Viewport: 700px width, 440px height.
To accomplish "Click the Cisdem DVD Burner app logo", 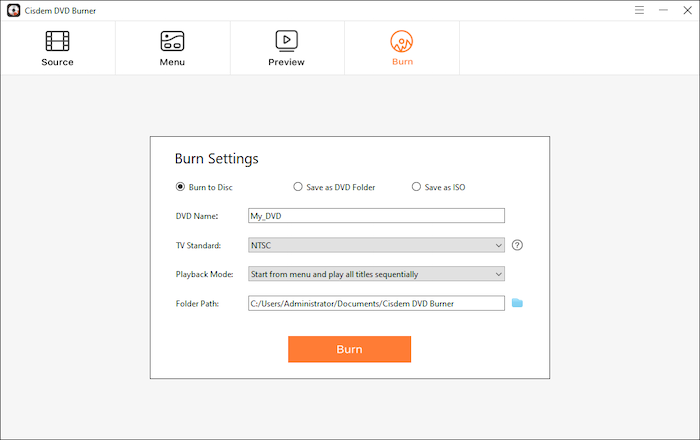I will tap(13, 10).
